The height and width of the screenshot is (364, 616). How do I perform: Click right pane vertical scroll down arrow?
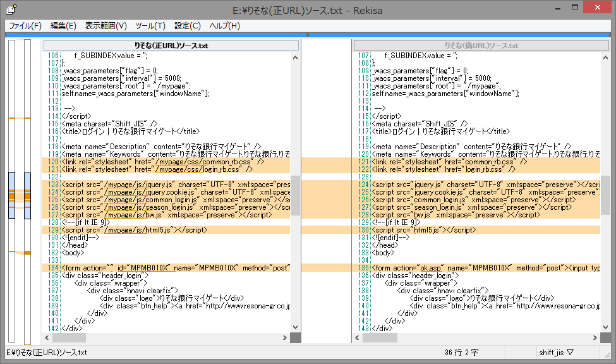pyautogui.click(x=605, y=327)
